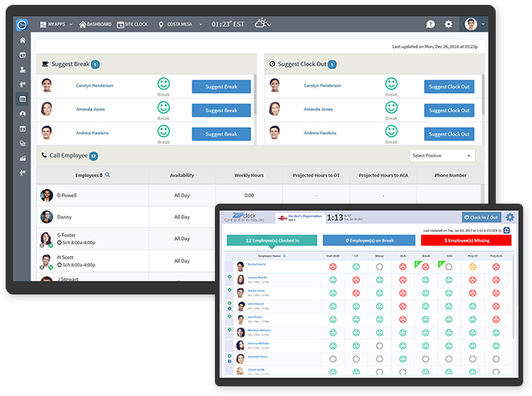Select the highlighted table view sidebar icon

point(23,99)
